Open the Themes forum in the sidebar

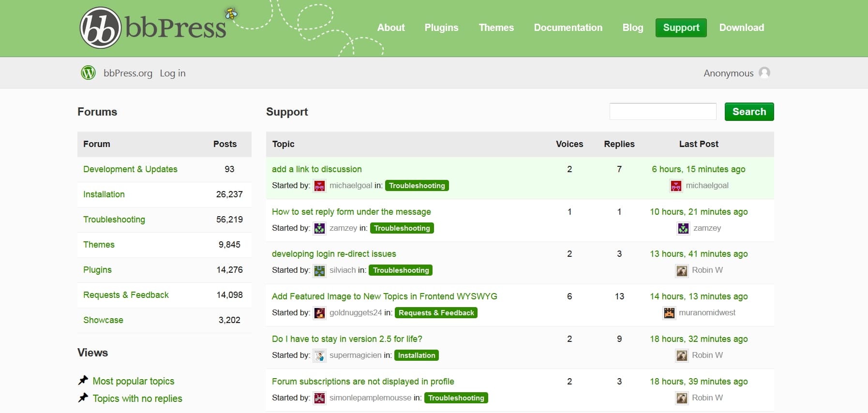click(99, 245)
